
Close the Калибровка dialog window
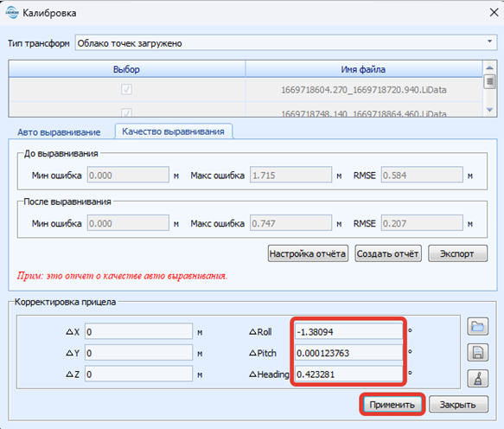[x=494, y=13]
